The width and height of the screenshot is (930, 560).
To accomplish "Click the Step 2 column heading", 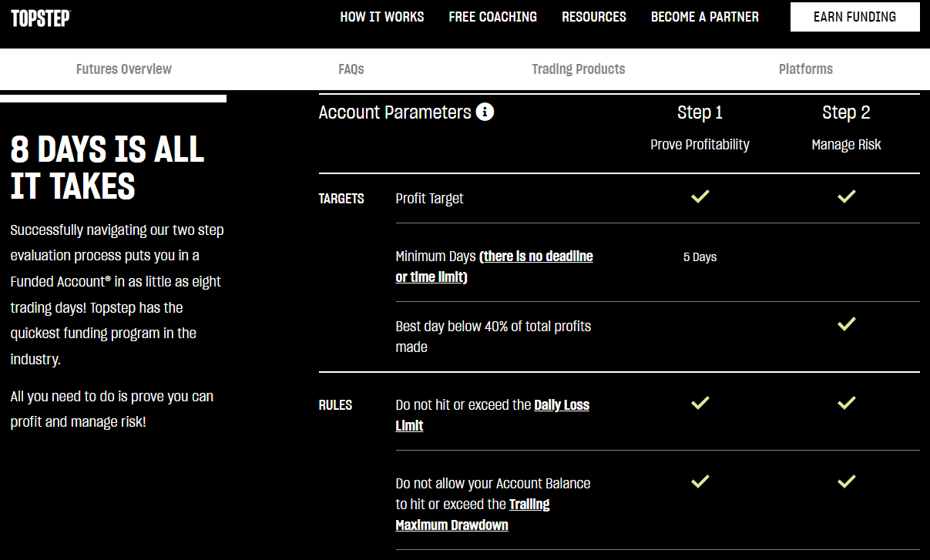I will tap(846, 112).
